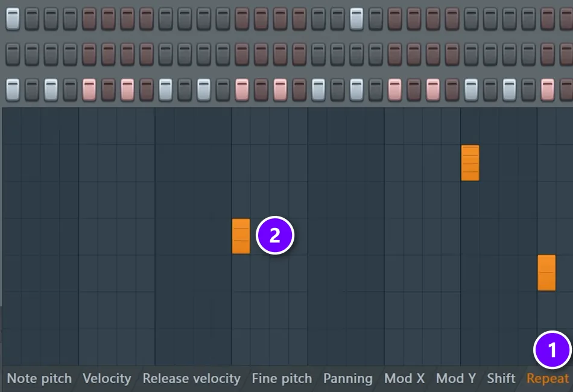This screenshot has width=573, height=392.
Task: Turn off pink step 29 in bottom row
Action: pos(548,89)
